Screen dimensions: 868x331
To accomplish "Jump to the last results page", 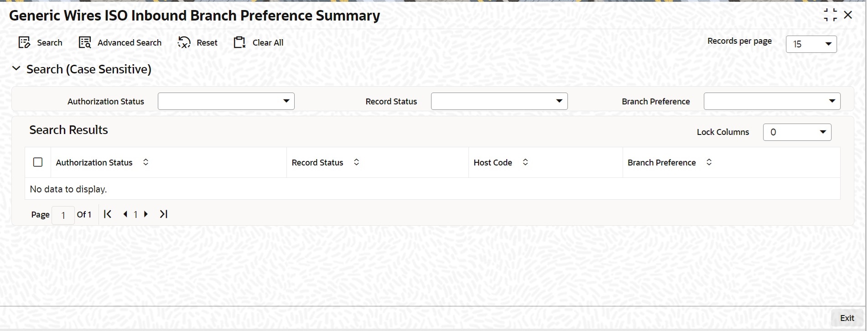I will pos(164,214).
